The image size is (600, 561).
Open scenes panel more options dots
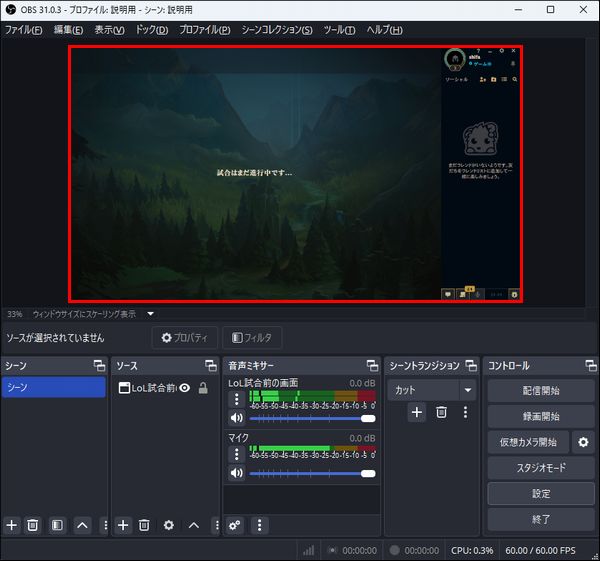pyautogui.click(x=106, y=525)
